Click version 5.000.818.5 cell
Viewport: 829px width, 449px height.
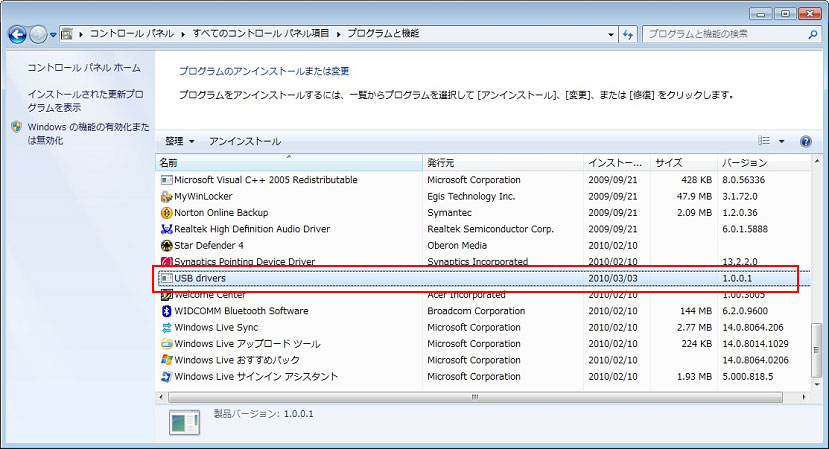[748, 377]
